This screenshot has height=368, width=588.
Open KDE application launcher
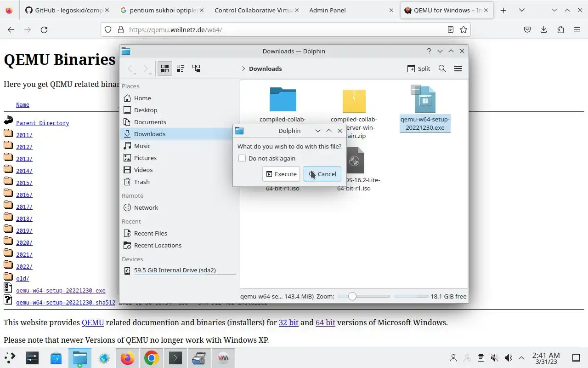[10, 358]
